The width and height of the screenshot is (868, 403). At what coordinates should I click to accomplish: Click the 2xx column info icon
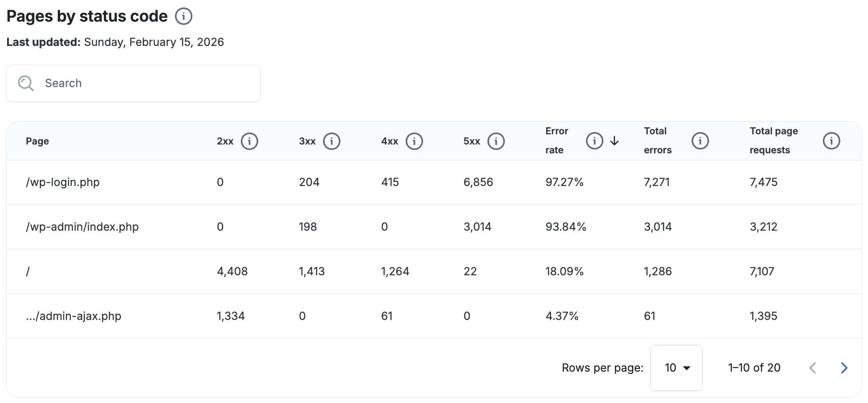[249, 141]
